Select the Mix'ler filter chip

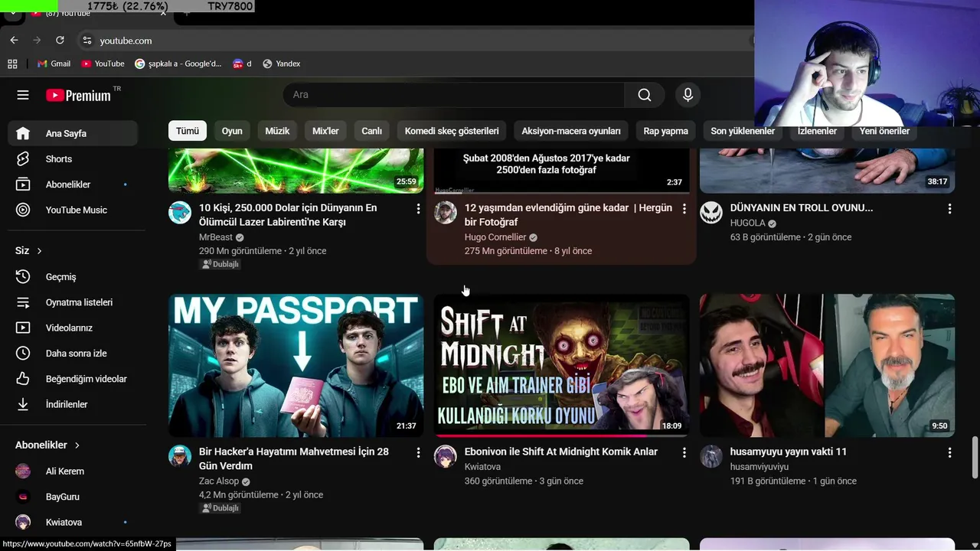(325, 131)
